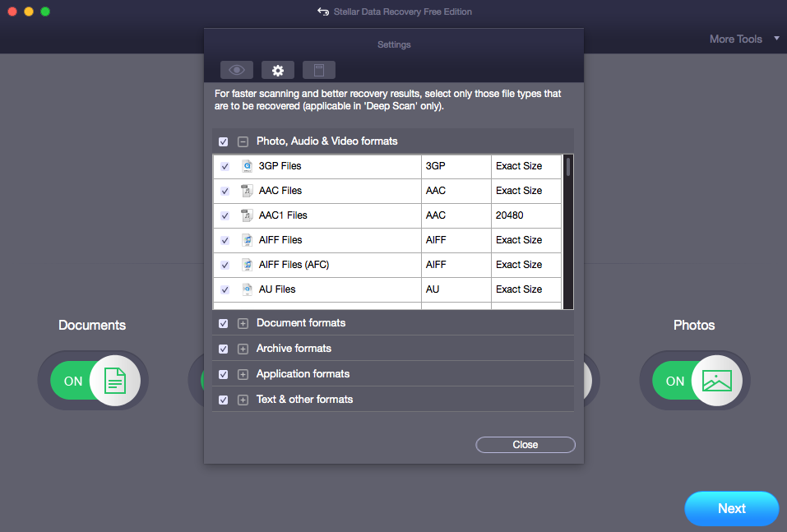This screenshot has height=532, width=787.
Task: Collapse the Photo, Audio & Video formats group
Action: [243, 141]
